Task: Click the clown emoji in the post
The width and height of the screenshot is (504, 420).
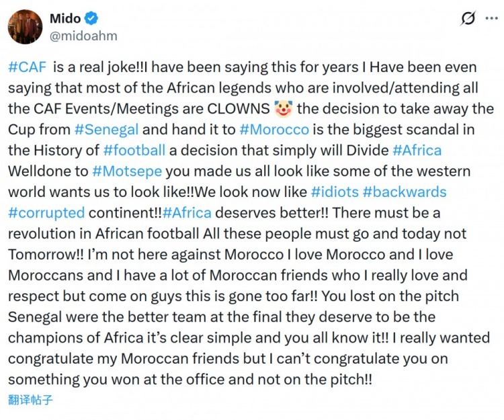Action: click(284, 109)
